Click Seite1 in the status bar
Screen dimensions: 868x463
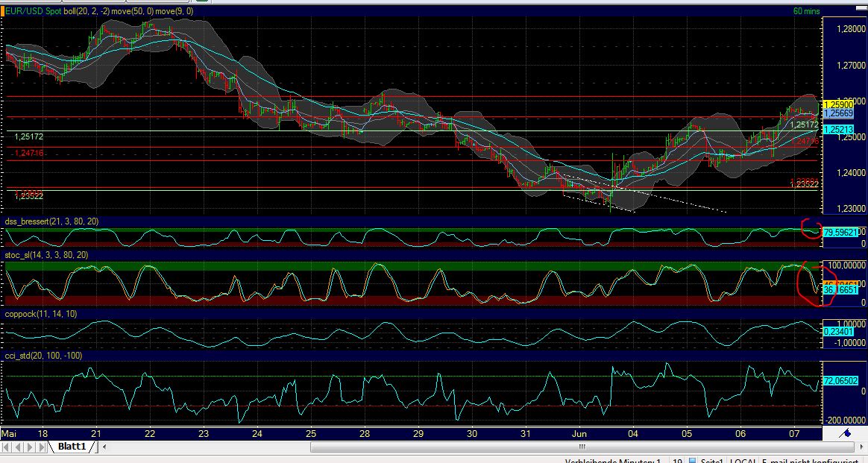710,460
